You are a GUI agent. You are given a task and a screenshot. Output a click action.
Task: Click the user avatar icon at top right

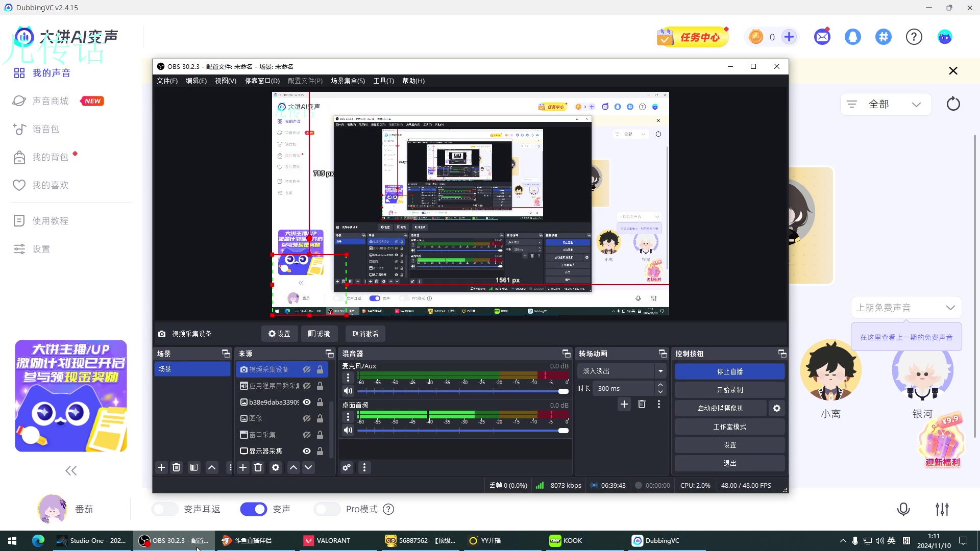tap(945, 37)
